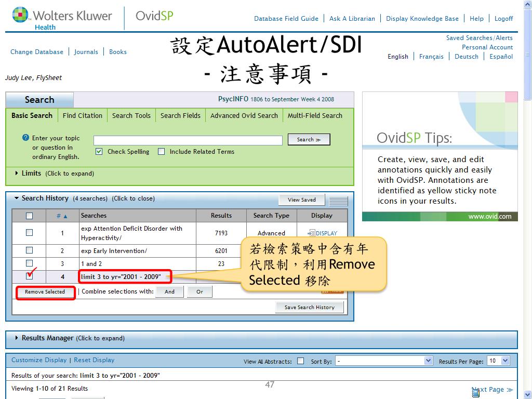This screenshot has width=532, height=399.
Task: Open the Personal Account link
Action: [487, 47]
